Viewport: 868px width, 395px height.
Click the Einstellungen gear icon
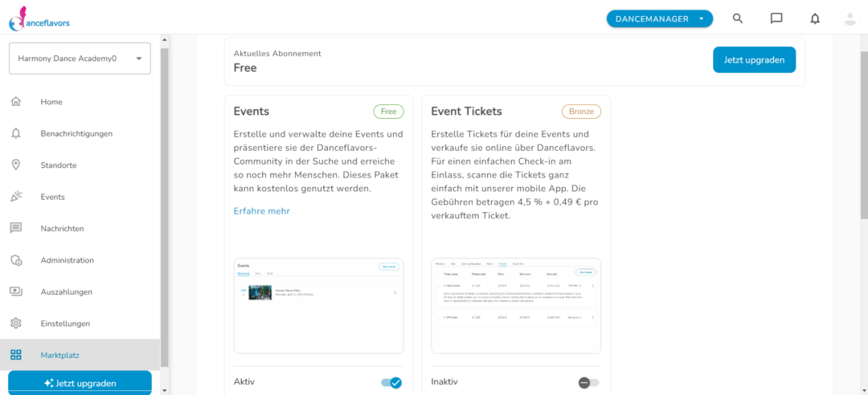(15, 323)
